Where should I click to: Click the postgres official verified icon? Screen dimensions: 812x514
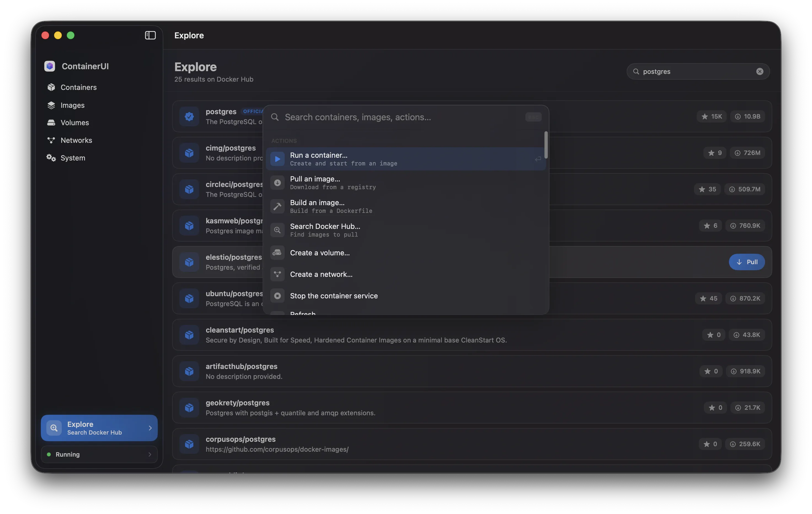(x=189, y=116)
